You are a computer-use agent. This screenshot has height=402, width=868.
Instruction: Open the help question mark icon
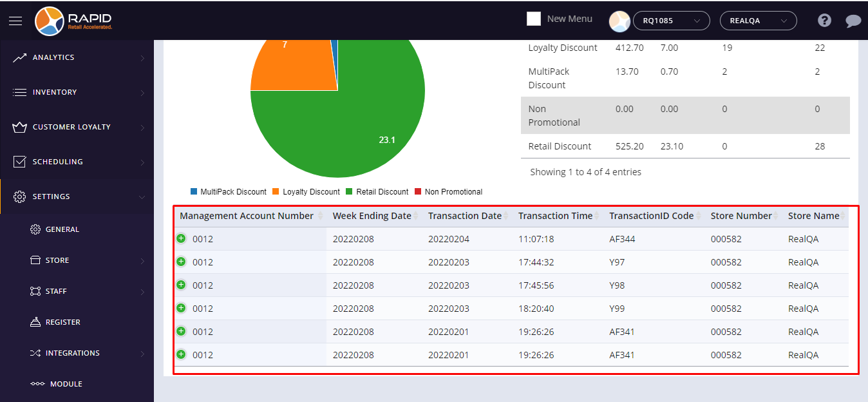[x=824, y=21]
